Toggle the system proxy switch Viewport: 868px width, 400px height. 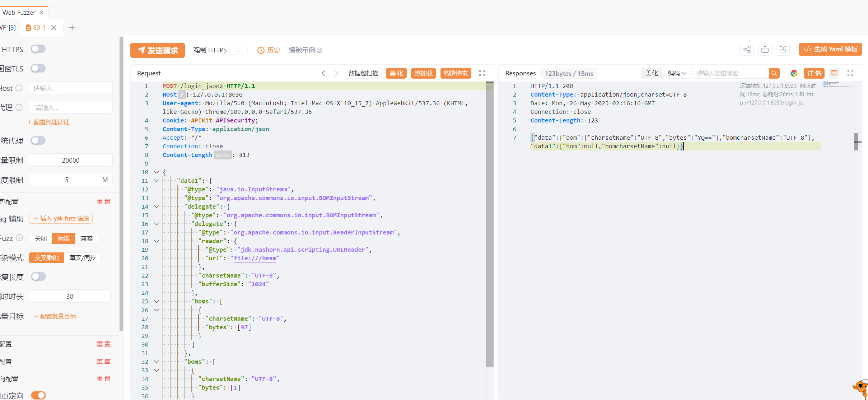(x=38, y=140)
